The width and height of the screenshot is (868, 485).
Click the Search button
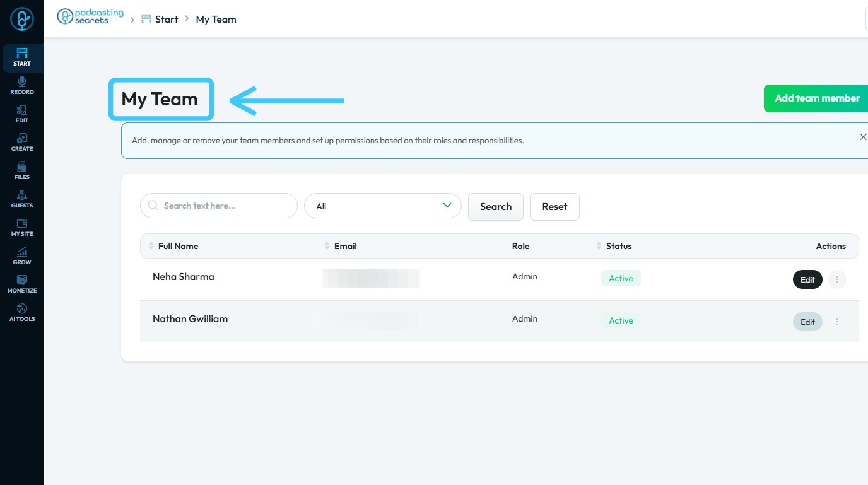click(496, 207)
